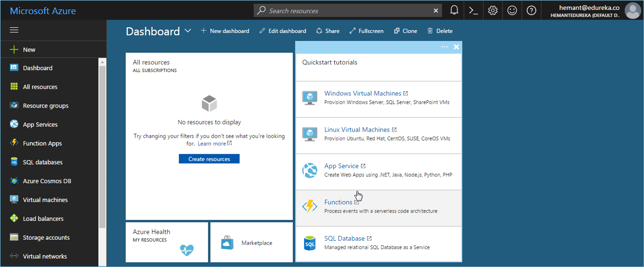Select Function Apps label in sidebar
The image size is (644, 267).
[x=42, y=143]
